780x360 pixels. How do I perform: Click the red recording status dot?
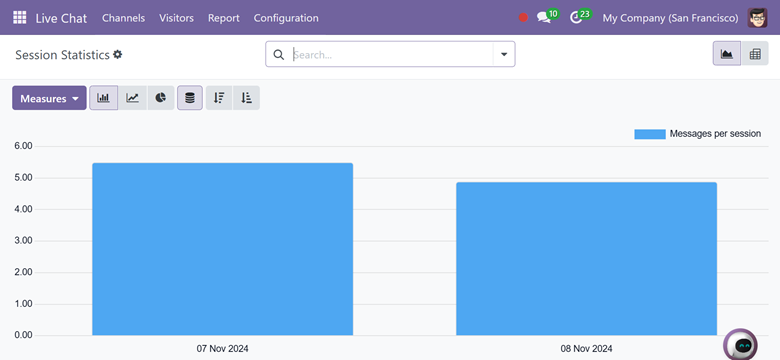click(523, 17)
